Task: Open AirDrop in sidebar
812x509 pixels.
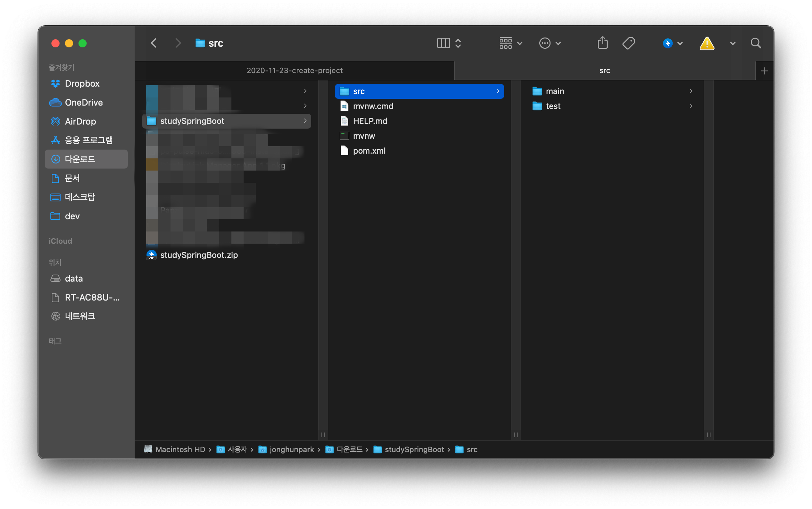Action: point(80,121)
